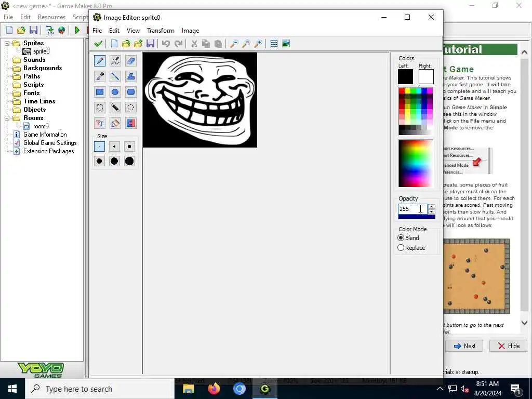
Task: Open the View menu
Action: point(133,31)
